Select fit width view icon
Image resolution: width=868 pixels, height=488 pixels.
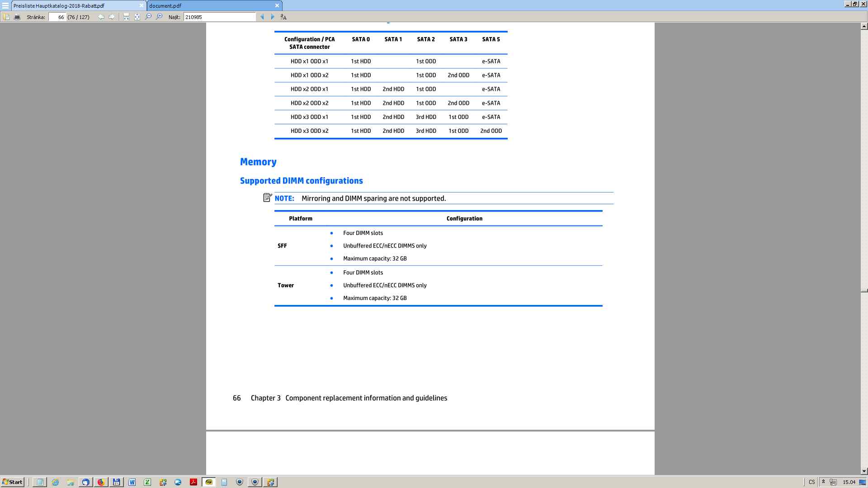[x=126, y=17]
